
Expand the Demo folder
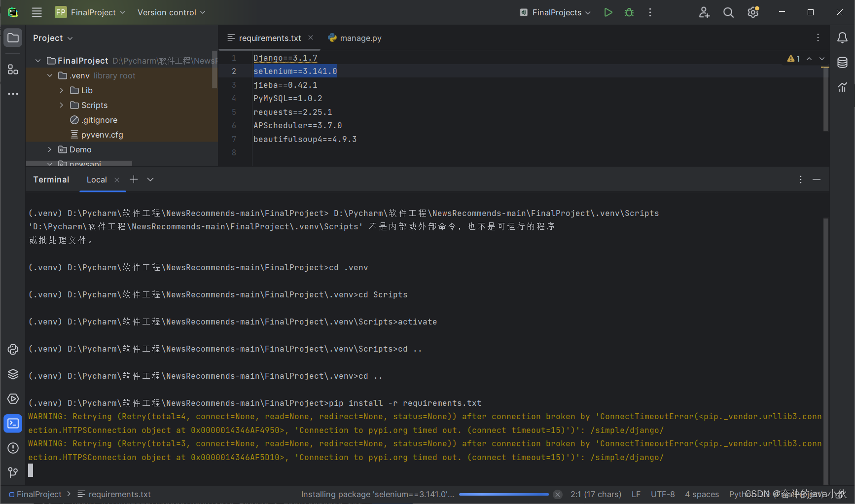coord(50,149)
